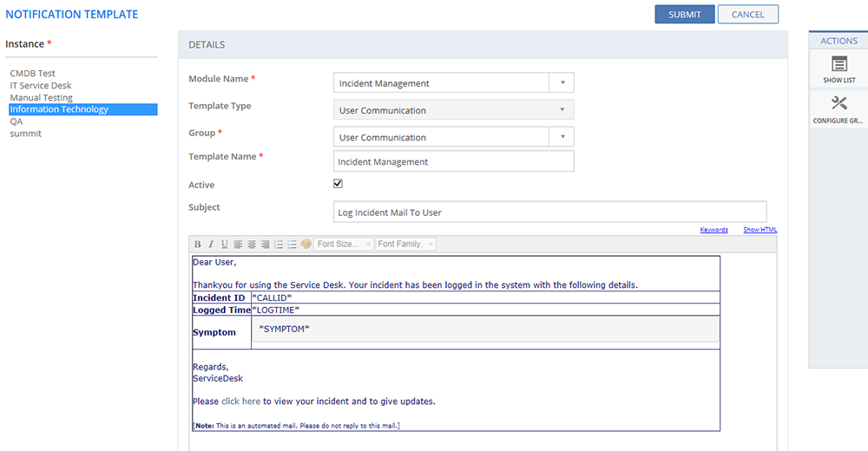The image size is (868, 451).
Task: Align text left in editor
Action: click(x=238, y=245)
